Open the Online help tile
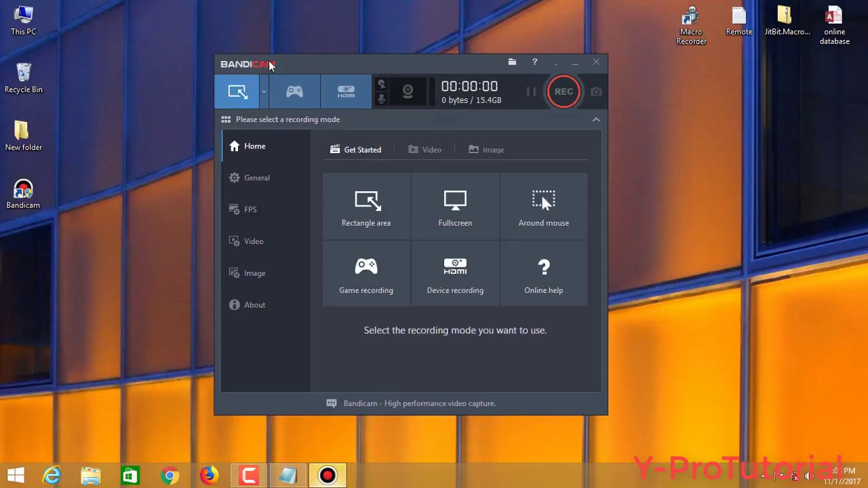The height and width of the screenshot is (488, 868). [544, 274]
